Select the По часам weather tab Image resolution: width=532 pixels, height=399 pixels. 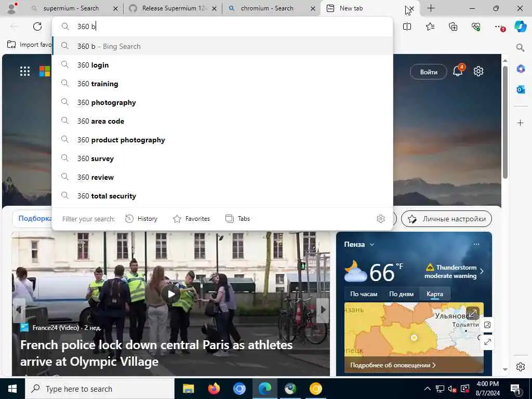[x=364, y=294]
